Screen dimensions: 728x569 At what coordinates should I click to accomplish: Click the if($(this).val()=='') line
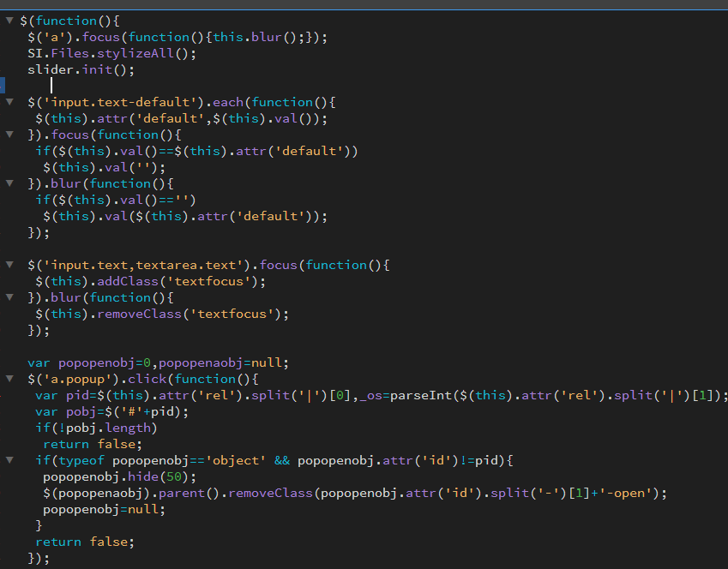point(116,200)
